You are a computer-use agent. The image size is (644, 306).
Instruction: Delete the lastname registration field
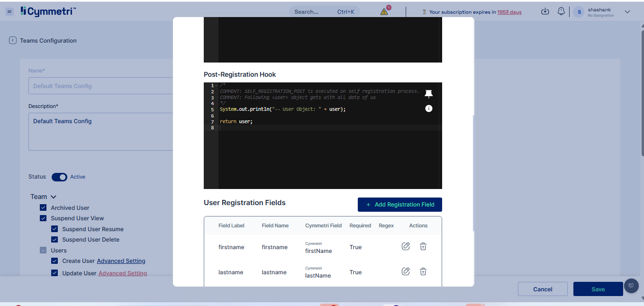[x=423, y=271]
